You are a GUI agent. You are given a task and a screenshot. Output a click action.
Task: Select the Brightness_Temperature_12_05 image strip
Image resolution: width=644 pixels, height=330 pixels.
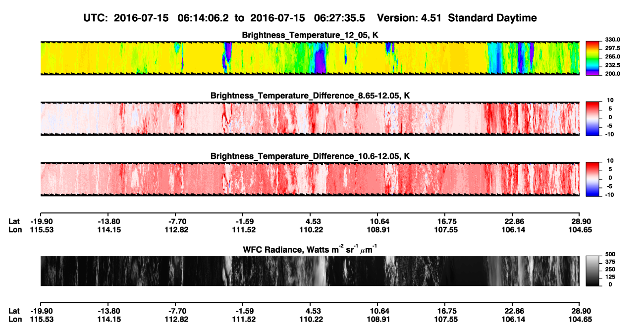click(x=310, y=58)
